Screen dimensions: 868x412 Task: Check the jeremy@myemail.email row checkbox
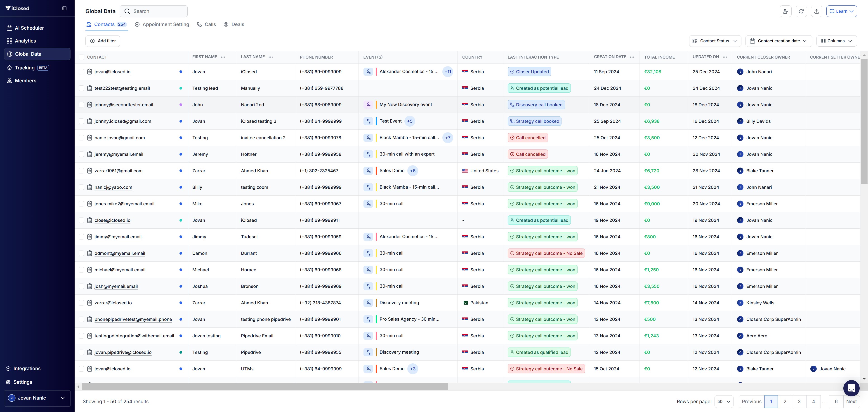(x=81, y=154)
